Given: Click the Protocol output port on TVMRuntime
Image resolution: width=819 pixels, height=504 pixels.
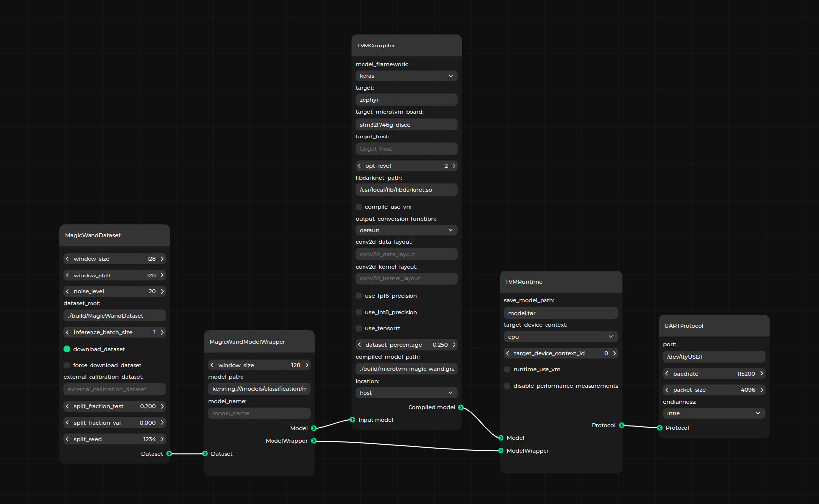Looking at the screenshot, I should click(622, 425).
